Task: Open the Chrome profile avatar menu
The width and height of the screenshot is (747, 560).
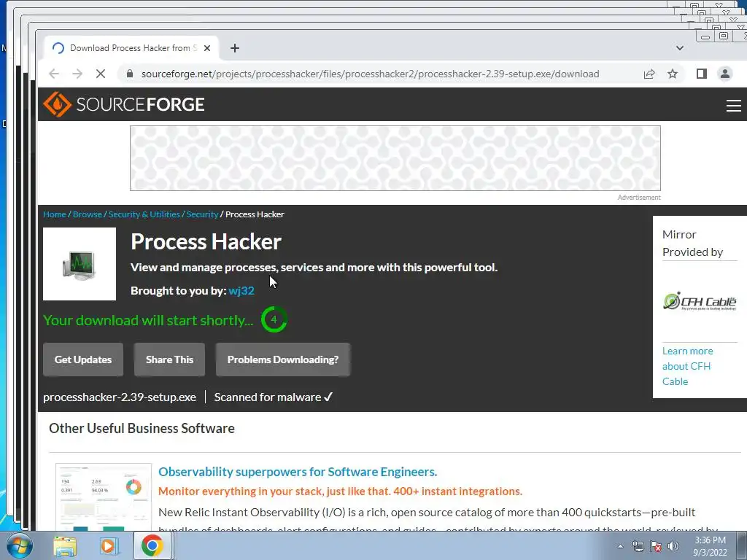Action: point(724,74)
